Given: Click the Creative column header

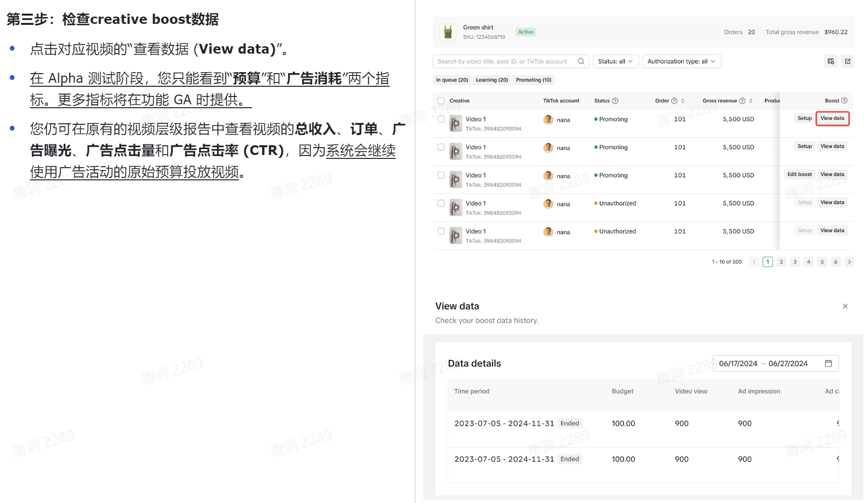Looking at the screenshot, I should point(459,101).
